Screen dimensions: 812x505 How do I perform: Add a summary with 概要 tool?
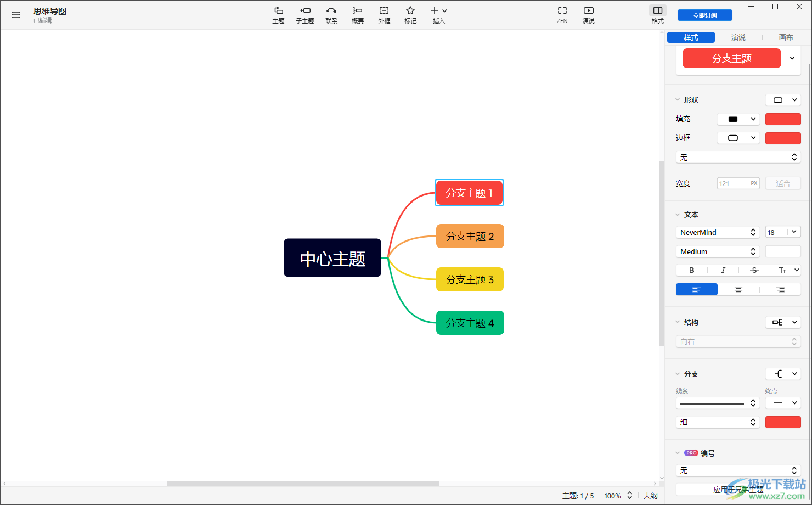tap(358, 15)
